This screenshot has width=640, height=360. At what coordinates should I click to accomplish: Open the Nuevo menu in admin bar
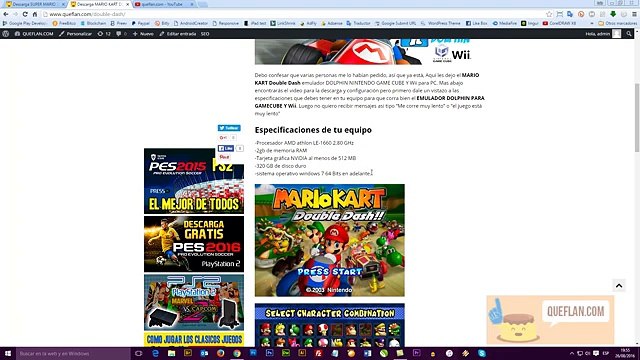143,34
